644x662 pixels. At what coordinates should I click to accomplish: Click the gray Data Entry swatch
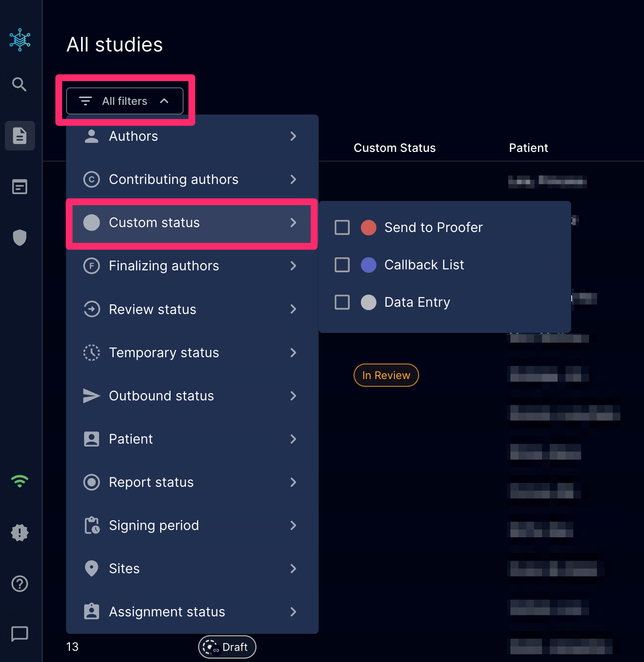(369, 302)
